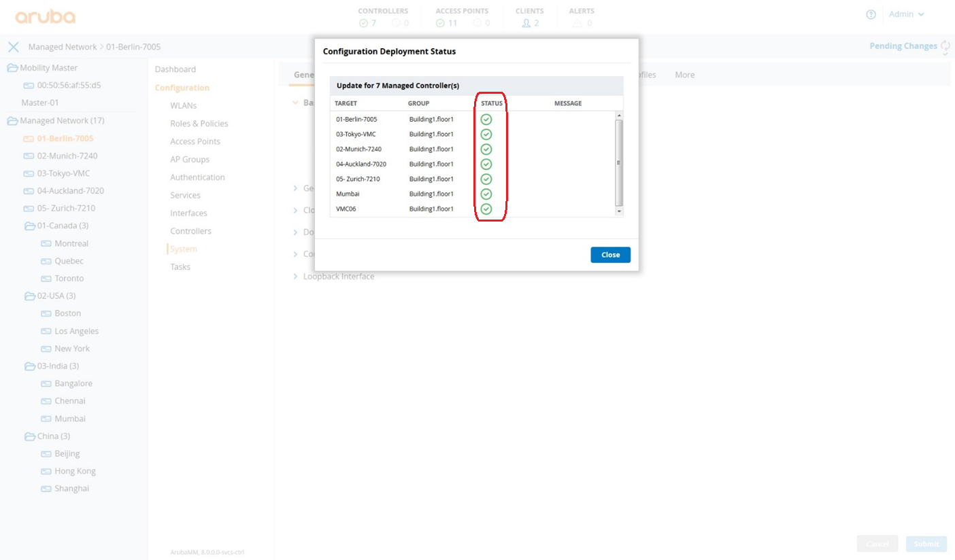This screenshot has height=560, width=955.
Task: Click the Mobility Master folder icon
Action: [x=12, y=68]
